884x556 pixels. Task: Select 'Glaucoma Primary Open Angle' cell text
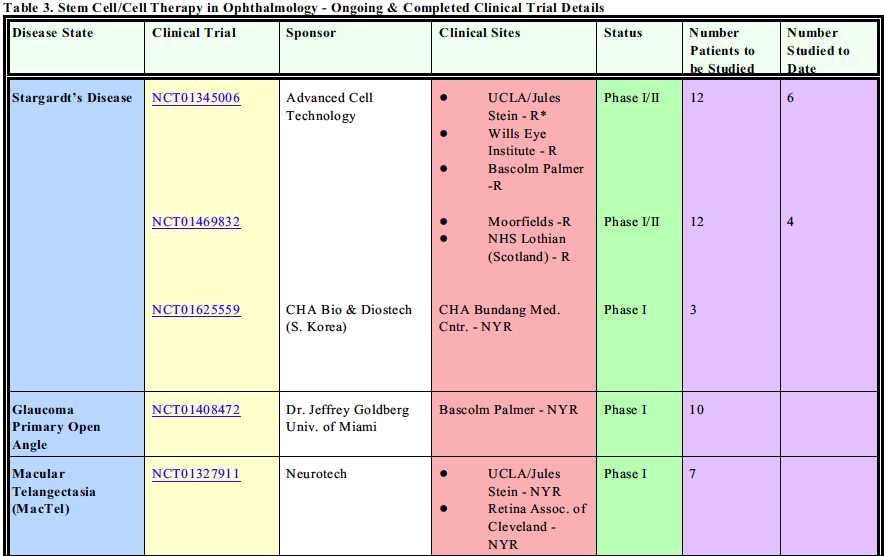56,427
